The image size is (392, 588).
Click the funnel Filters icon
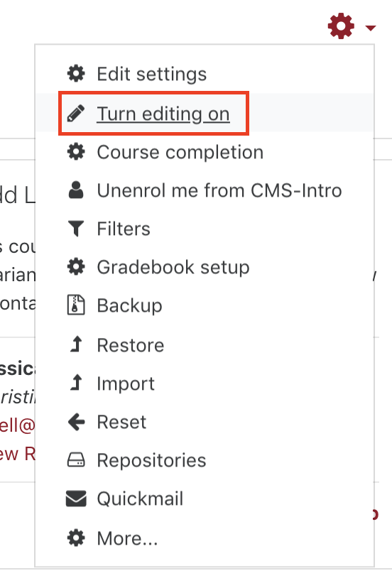coord(76,229)
